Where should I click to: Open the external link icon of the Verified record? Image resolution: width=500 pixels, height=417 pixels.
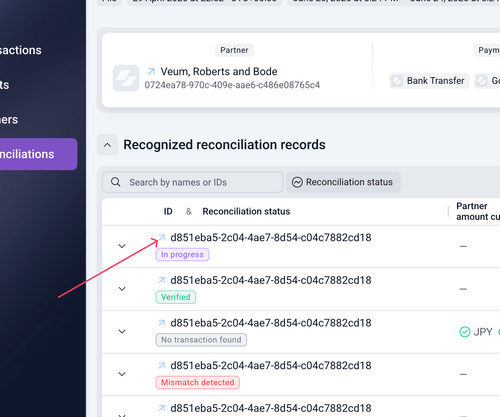tap(162, 280)
